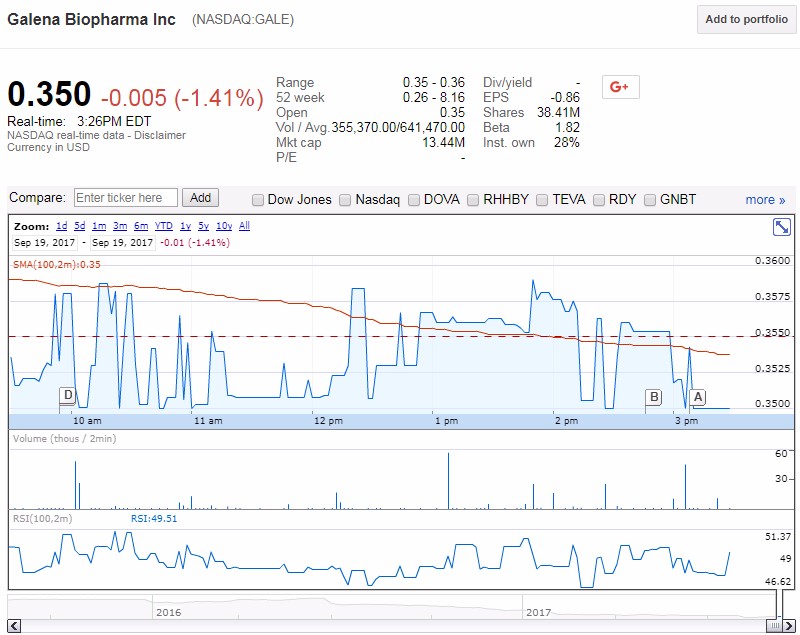The image size is (800, 635).
Task: Click the right scroll arrow below chart
Action: point(789,625)
